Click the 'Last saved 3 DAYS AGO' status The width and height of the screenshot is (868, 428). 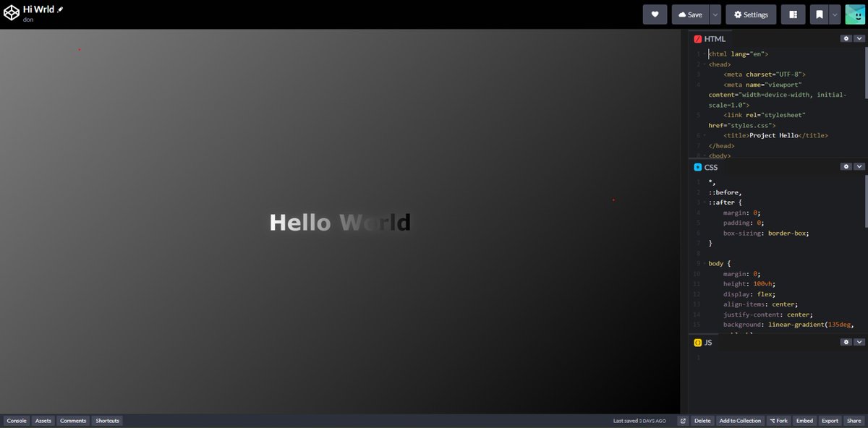click(639, 421)
